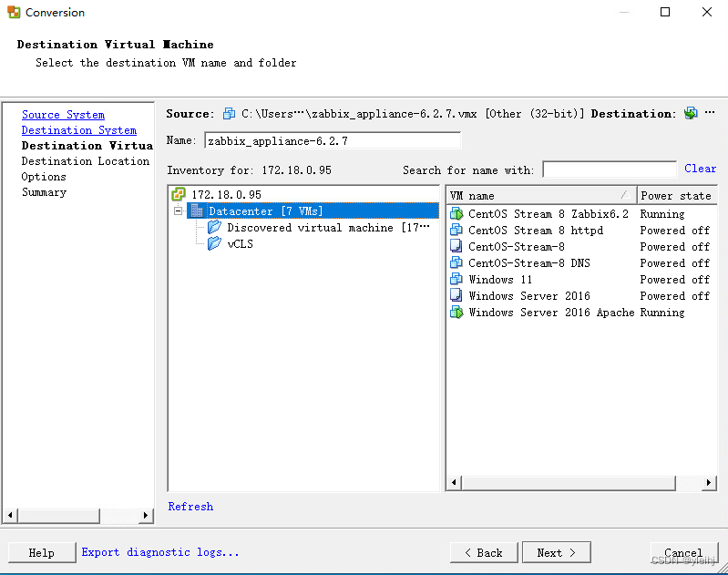728x575 pixels.
Task: Click VM list scroll left arrow
Action: coord(454,483)
